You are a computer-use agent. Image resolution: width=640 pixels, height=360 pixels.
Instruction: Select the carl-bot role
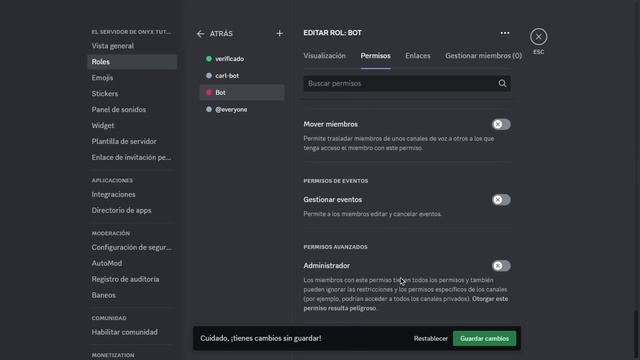(242, 76)
